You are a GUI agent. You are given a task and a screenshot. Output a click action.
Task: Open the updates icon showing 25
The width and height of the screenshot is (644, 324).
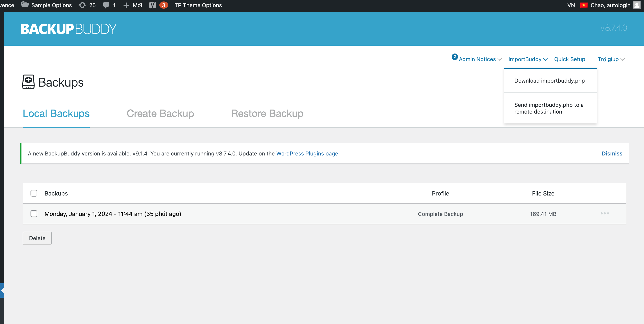[82, 5]
